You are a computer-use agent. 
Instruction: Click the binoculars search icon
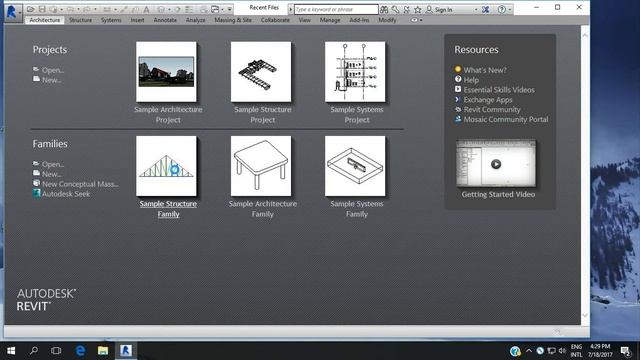coord(384,9)
